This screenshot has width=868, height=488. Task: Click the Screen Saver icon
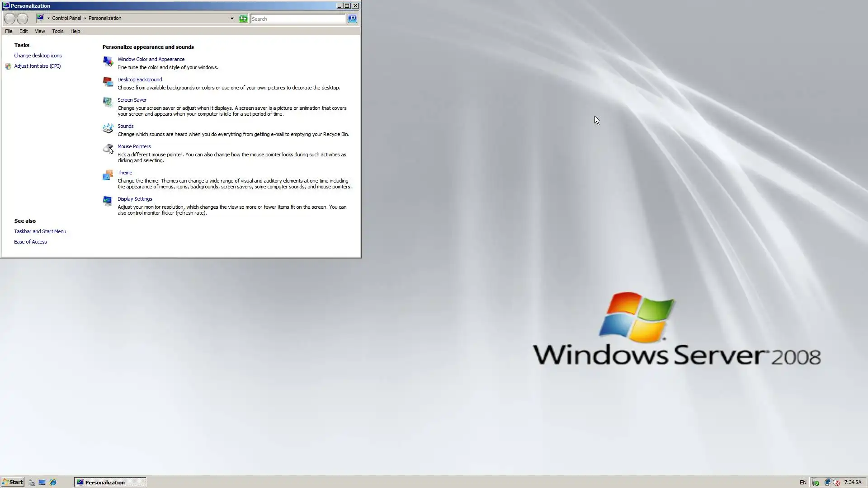click(108, 102)
